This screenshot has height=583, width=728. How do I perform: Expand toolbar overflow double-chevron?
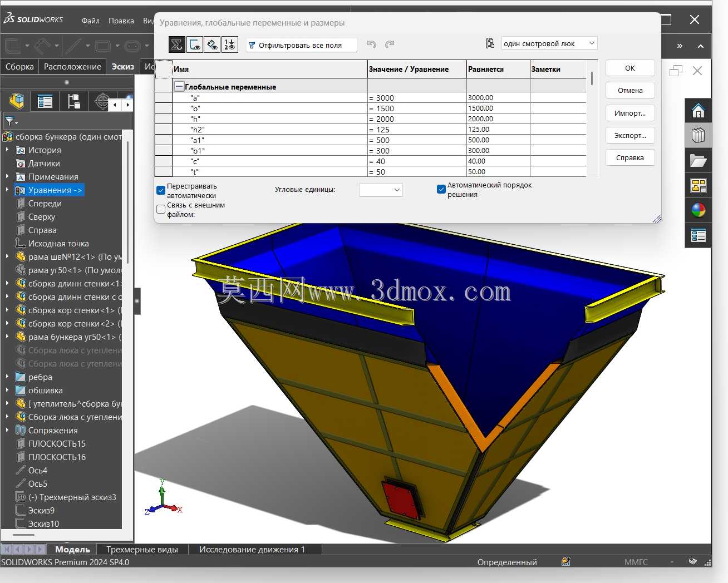tap(680, 46)
